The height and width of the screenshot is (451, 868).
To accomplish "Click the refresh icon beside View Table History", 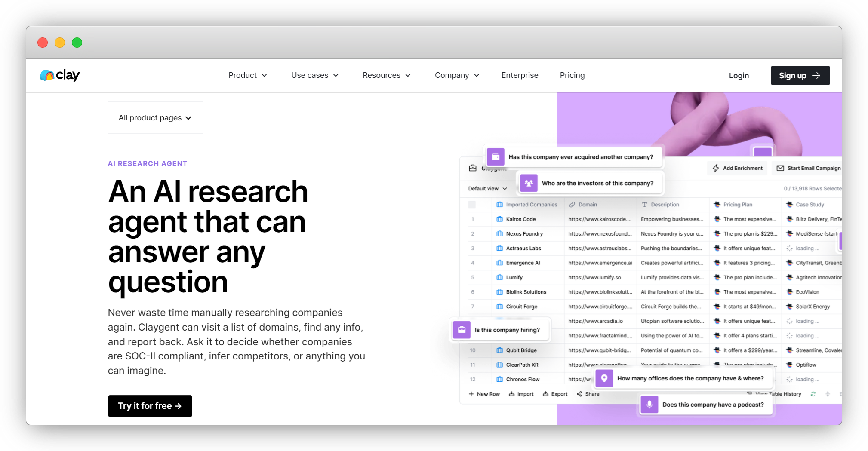I will (x=813, y=394).
